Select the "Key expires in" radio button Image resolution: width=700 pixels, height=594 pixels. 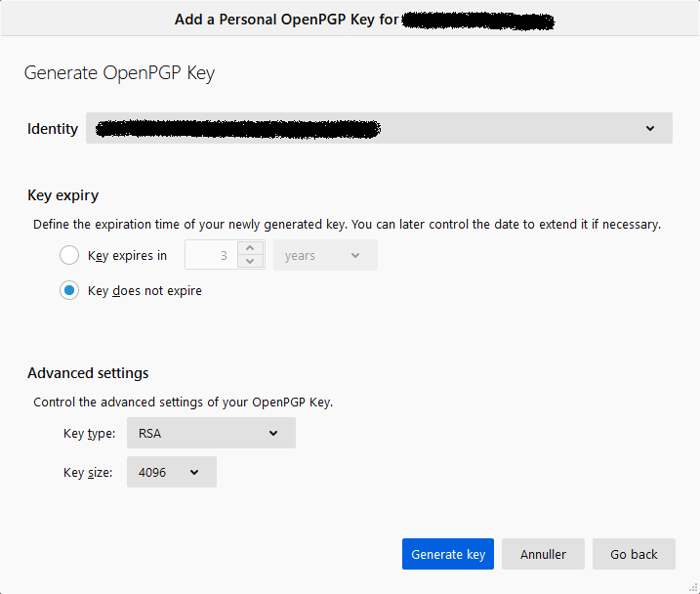(69, 256)
